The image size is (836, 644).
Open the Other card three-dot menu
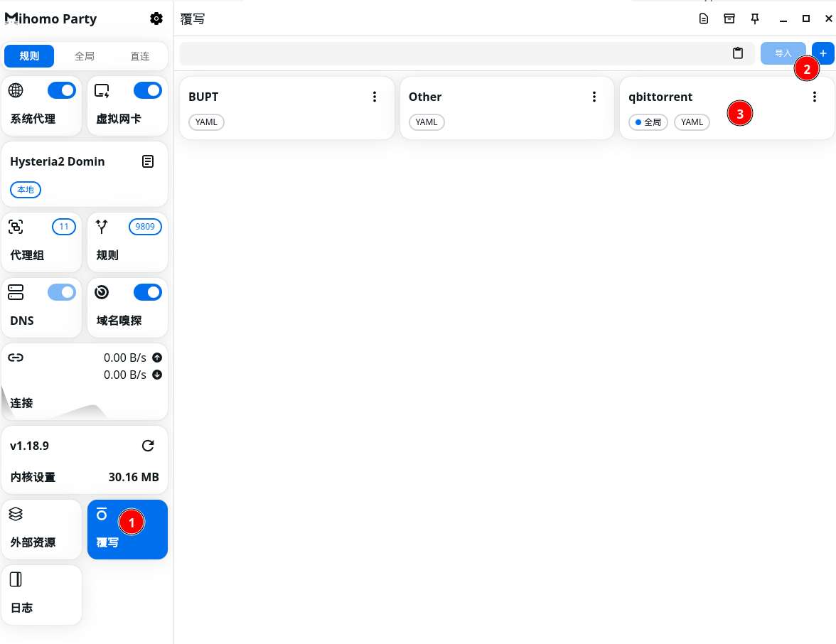[x=594, y=97]
